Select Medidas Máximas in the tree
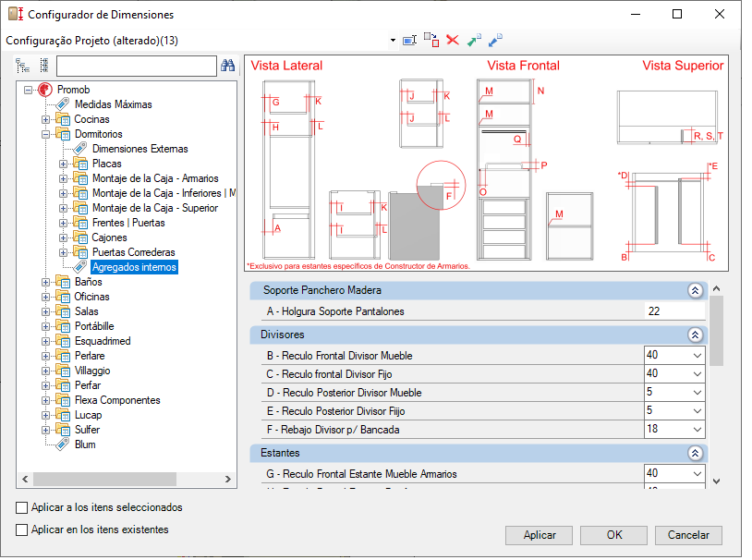 [x=114, y=104]
